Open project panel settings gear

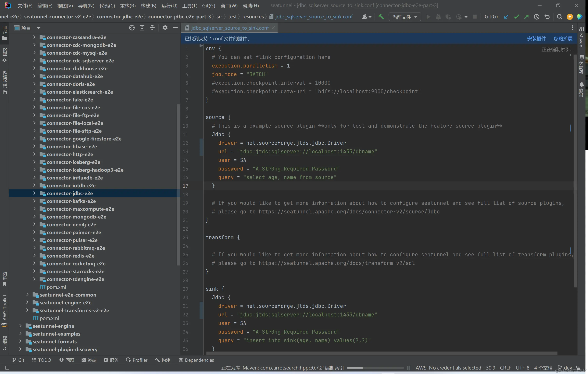tap(165, 28)
